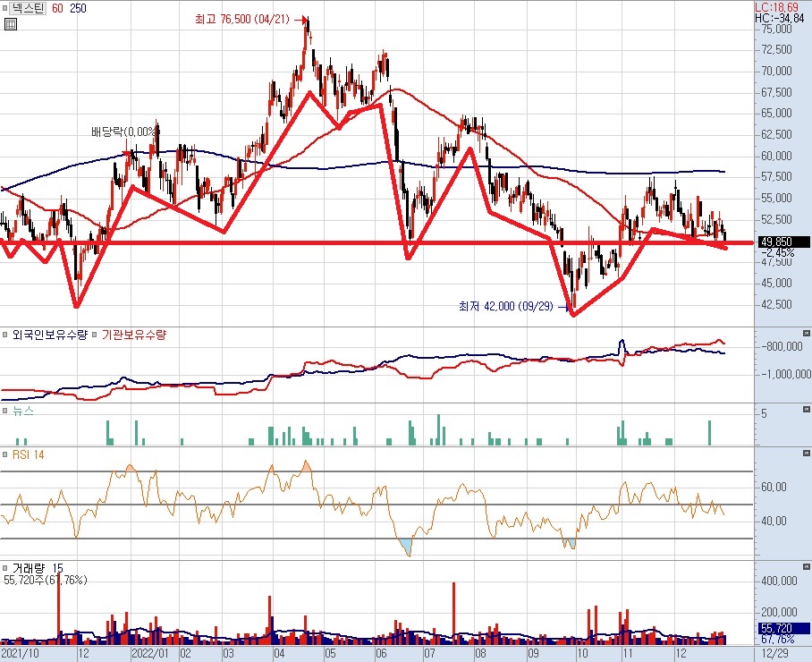
Task: Click the 12/29 date at axis corner
Action: click(x=775, y=653)
